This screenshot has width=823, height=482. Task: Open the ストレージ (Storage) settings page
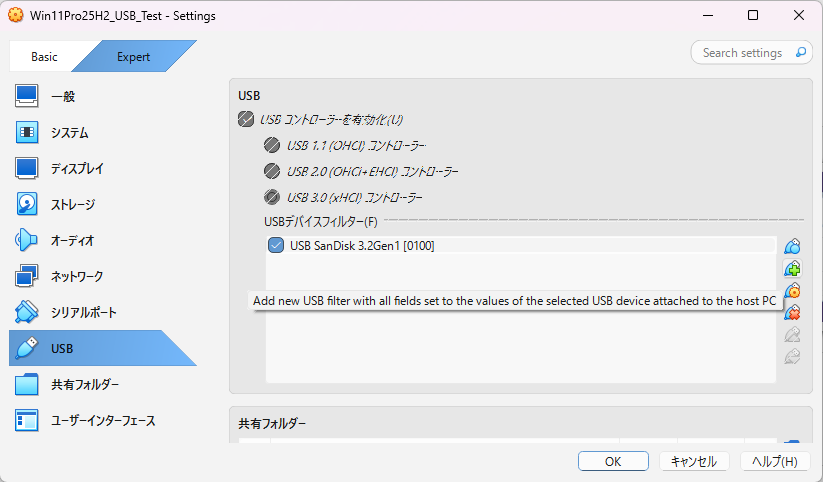tap(72, 204)
